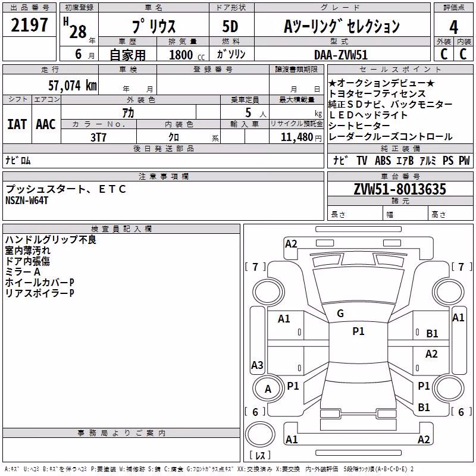Image resolution: width=476 pixels, height=476 pixels.
Task: Click legend entry "P:要塗装"
Action: [104, 469]
